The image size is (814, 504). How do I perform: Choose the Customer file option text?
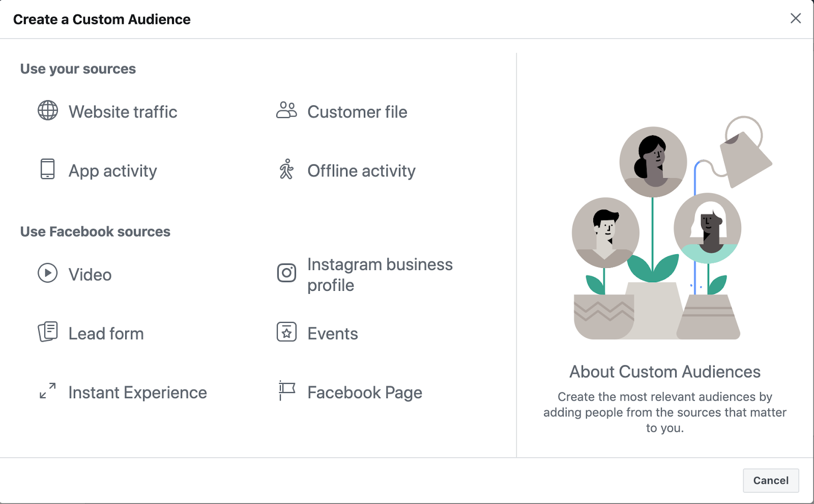(357, 112)
